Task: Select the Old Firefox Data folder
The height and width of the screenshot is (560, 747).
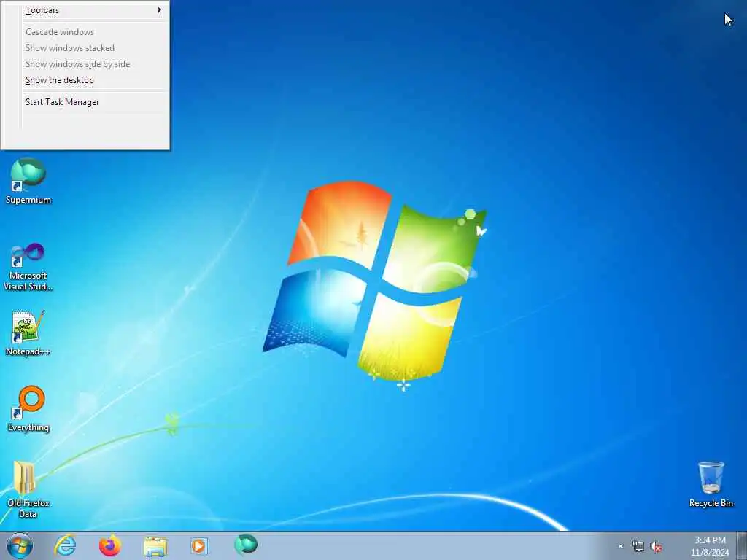Action: [28, 489]
